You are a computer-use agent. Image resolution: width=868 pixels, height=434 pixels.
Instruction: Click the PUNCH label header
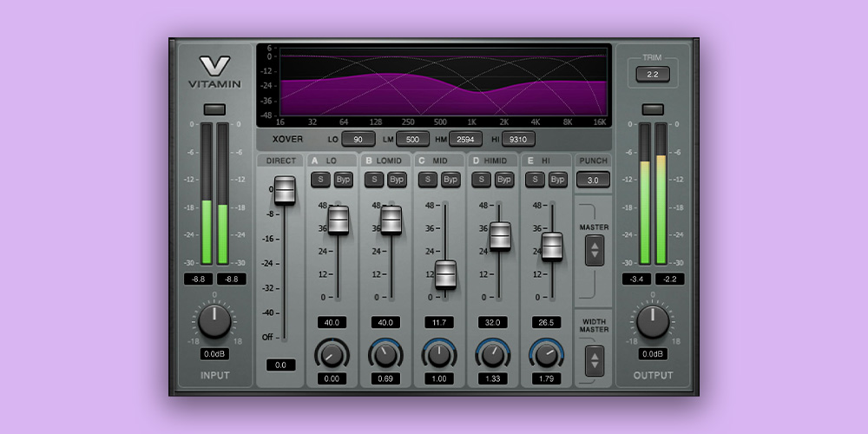point(594,161)
